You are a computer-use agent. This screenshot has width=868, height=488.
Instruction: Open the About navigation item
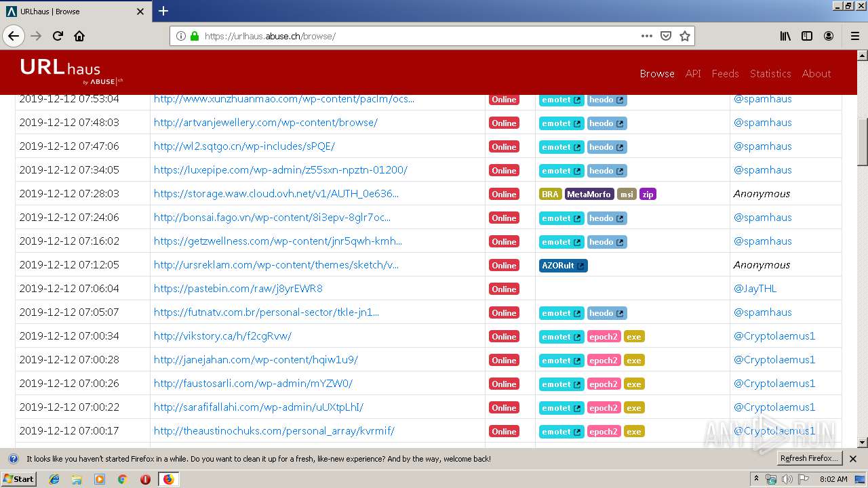coord(816,73)
